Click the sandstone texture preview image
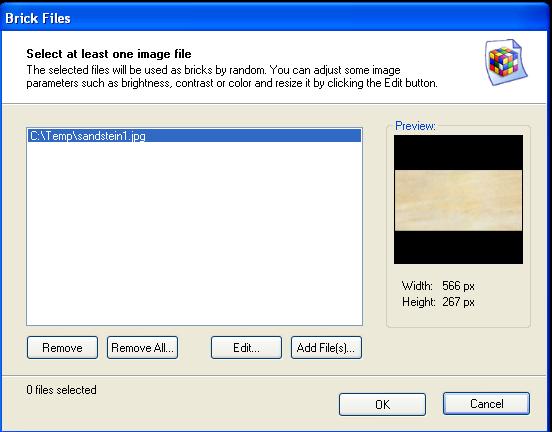Image resolution: width=552 pixels, height=432 pixels. (x=458, y=200)
